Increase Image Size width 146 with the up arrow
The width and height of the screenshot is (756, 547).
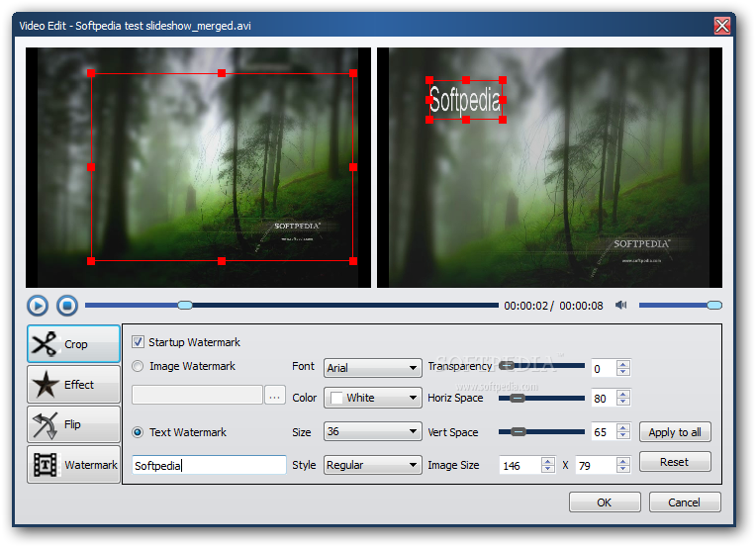(x=548, y=461)
